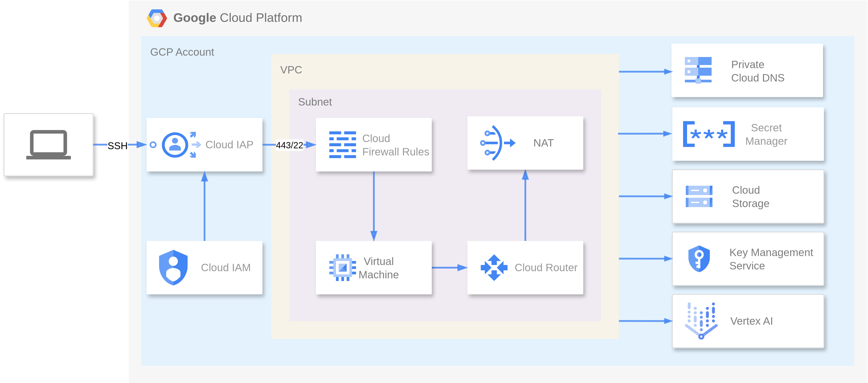Click the 'SSH' connection label

(117, 146)
